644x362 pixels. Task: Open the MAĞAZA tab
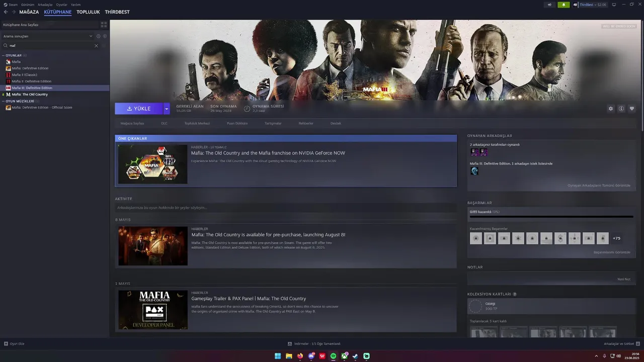coord(29,12)
